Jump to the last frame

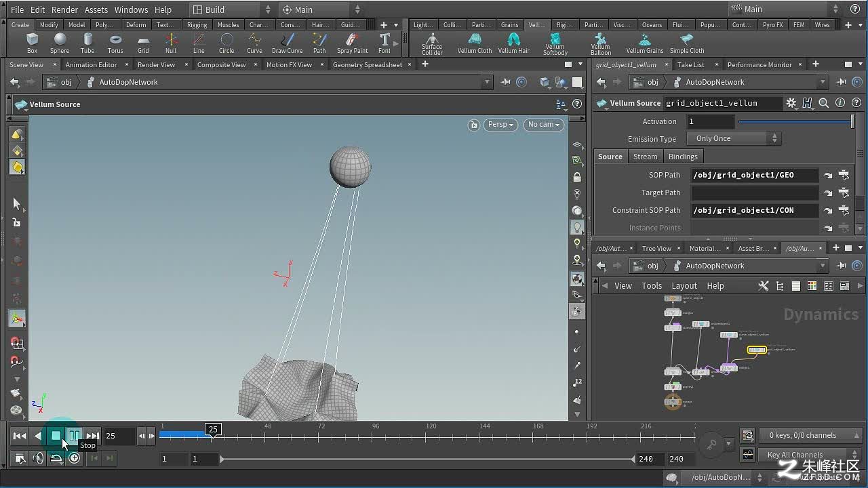click(x=93, y=436)
